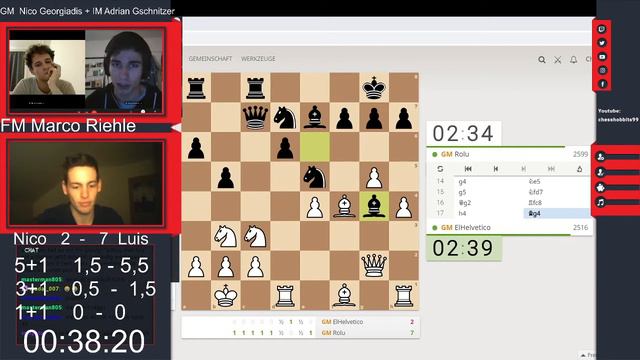Image resolution: width=640 pixels, height=360 pixels.
Task: Click the left-hand webcam in the top pair
Action: click(47, 69)
